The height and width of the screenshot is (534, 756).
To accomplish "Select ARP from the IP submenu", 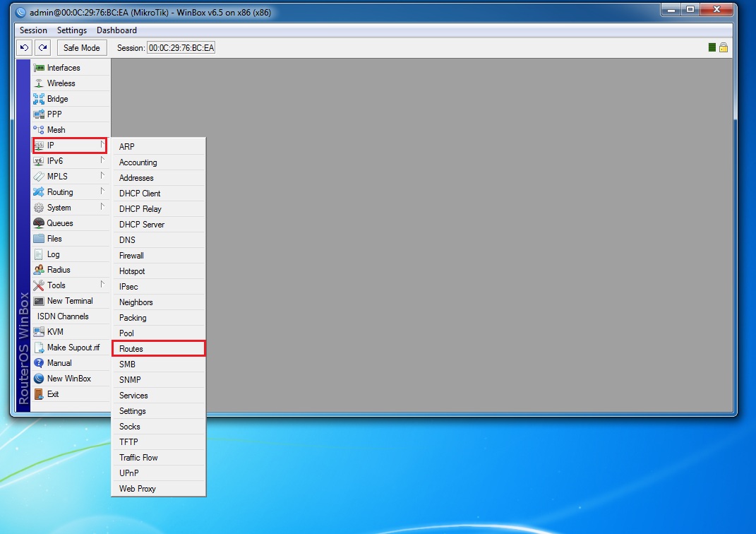I will [159, 147].
